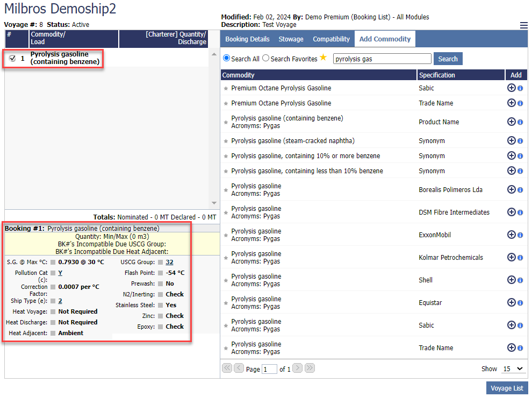532x397 pixels.
Task: Click the plus icon for Borealis Polimeros Lda
Action: (x=511, y=190)
